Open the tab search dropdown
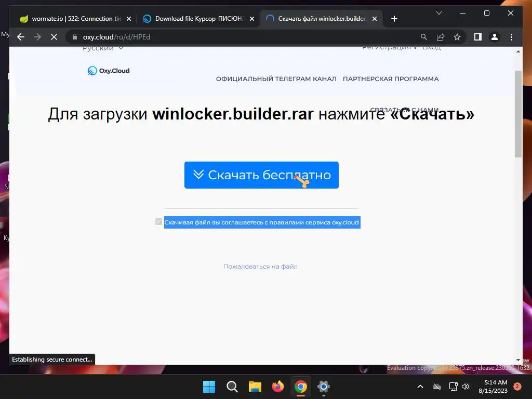 point(438,13)
